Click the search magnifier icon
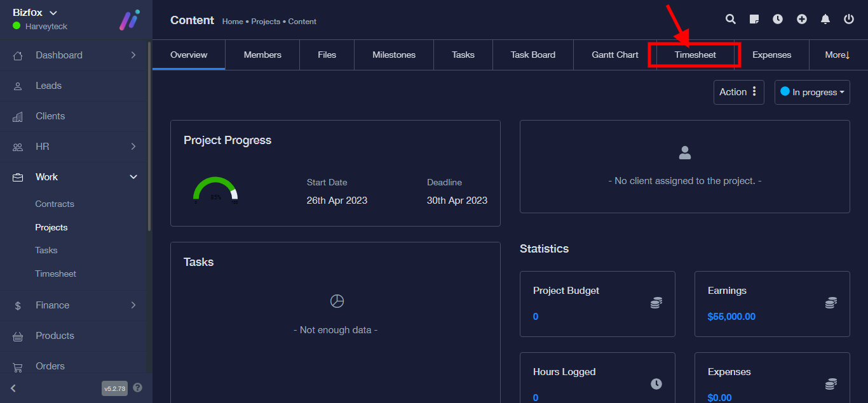Viewport: 868px width, 403px height. pos(731,20)
